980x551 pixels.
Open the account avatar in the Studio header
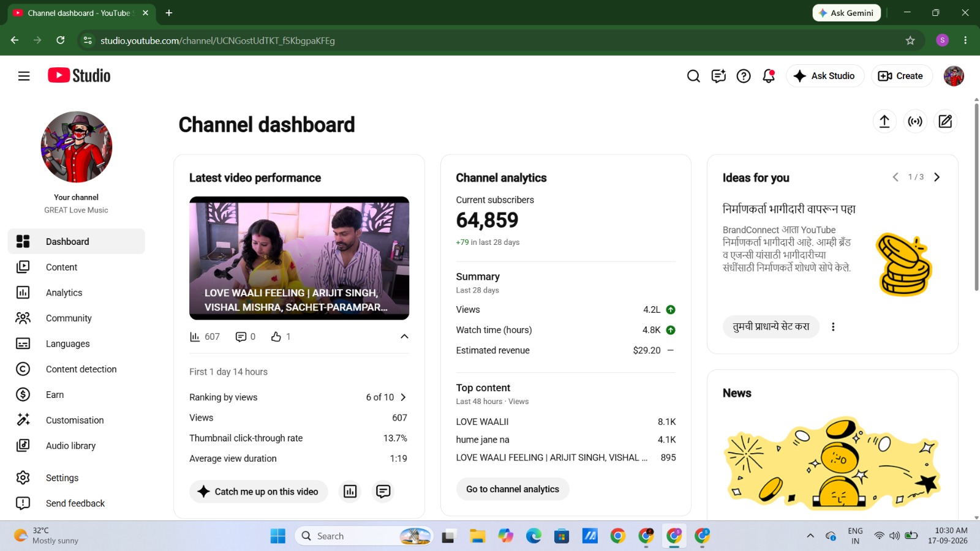954,76
